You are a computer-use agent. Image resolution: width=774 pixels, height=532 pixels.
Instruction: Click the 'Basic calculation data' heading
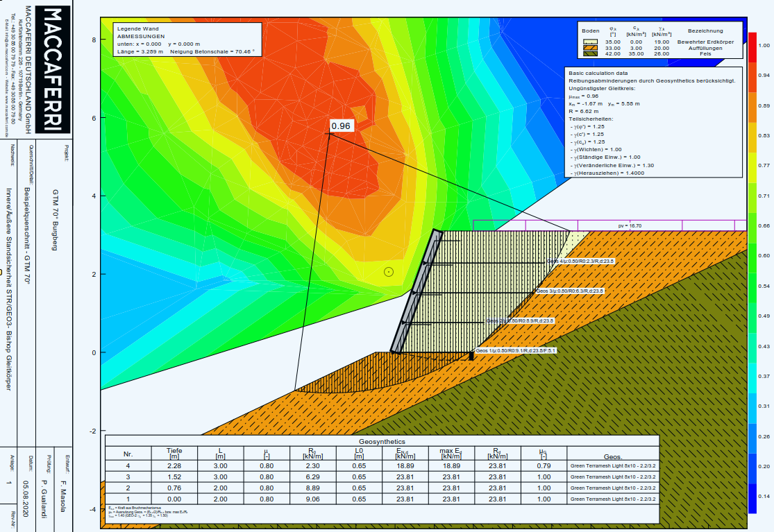coord(598,73)
